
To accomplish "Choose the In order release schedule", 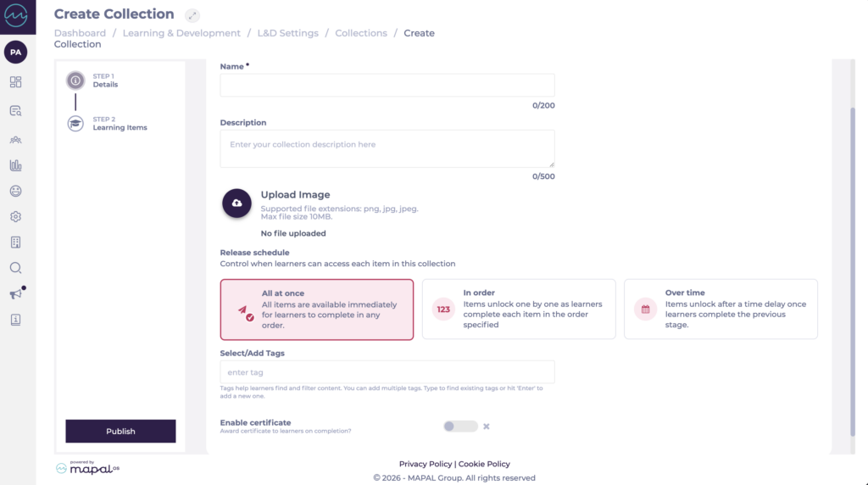I will point(519,309).
